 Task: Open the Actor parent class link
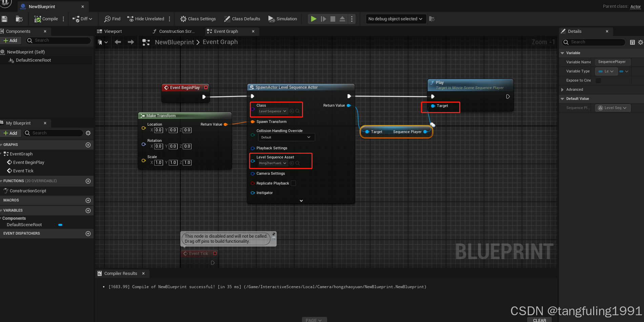coord(636,6)
